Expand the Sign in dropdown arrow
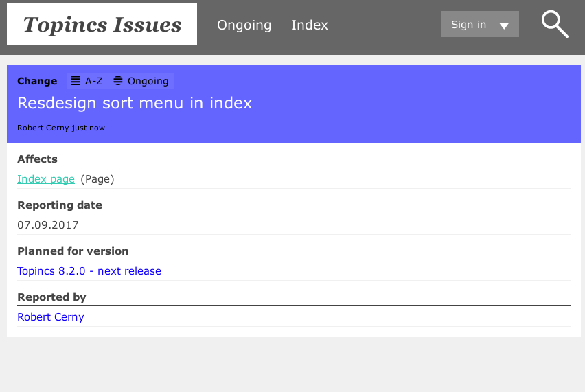585x392 pixels. click(504, 25)
